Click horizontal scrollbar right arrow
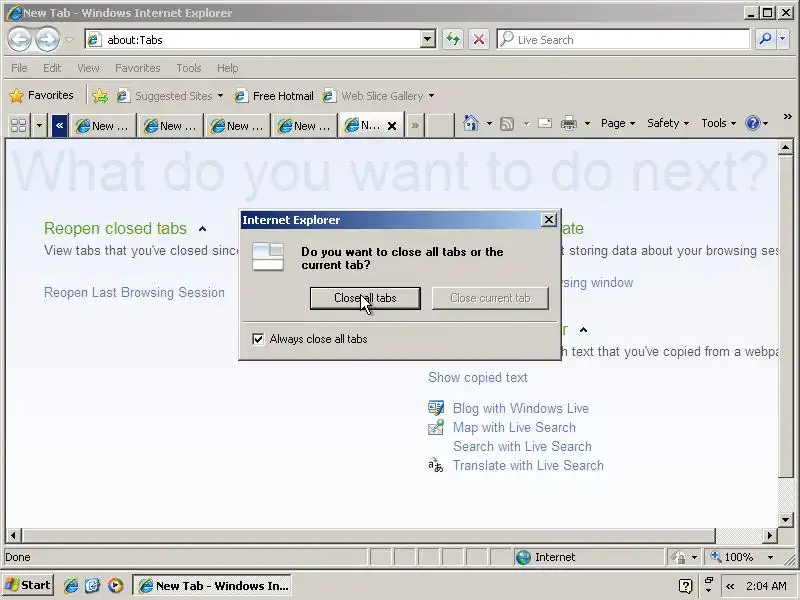This screenshot has width=800, height=600. click(770, 535)
